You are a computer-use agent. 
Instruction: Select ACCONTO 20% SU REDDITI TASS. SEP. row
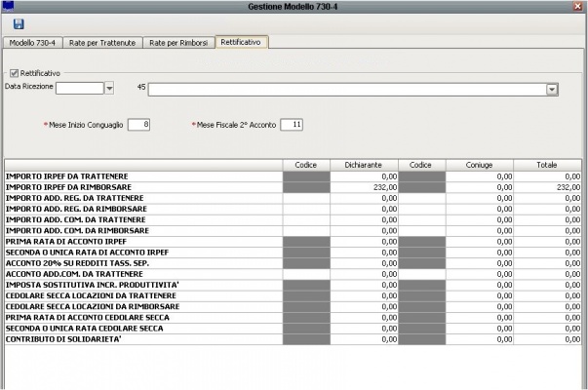click(x=77, y=263)
